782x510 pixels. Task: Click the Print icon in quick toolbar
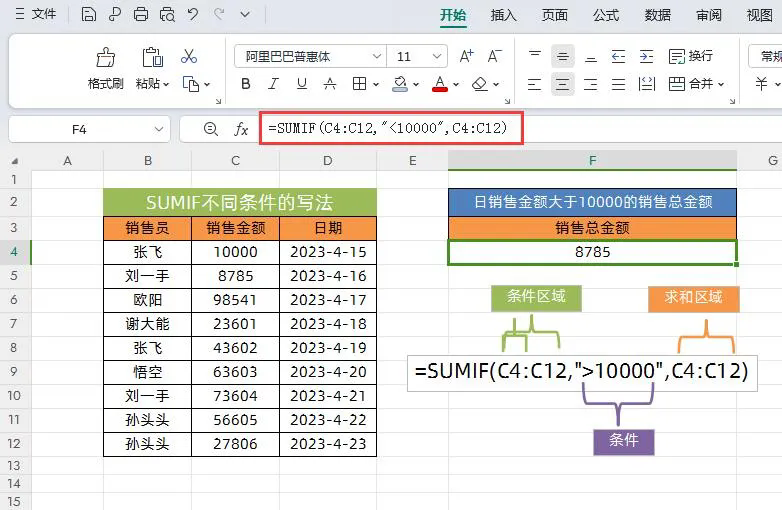141,14
